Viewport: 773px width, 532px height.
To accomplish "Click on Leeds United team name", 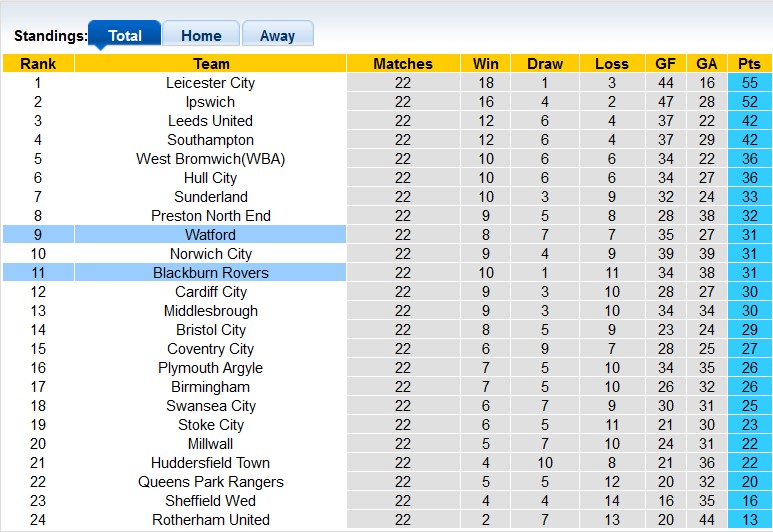I will point(210,121).
